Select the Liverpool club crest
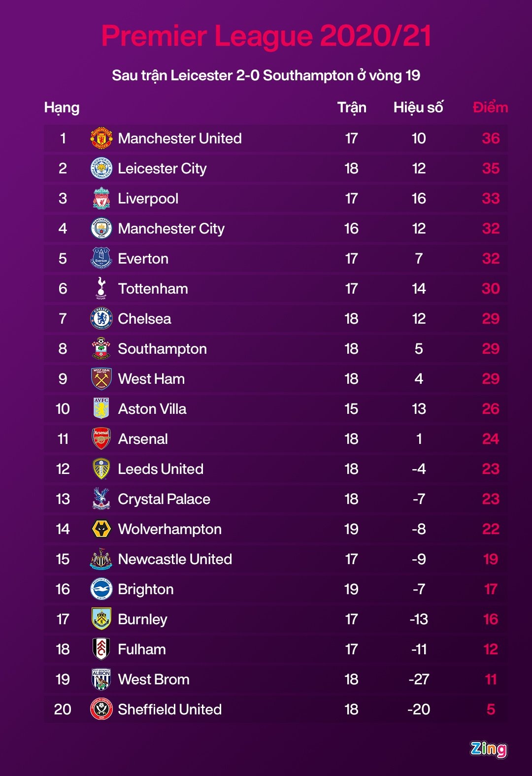The image size is (532, 776). (101, 199)
